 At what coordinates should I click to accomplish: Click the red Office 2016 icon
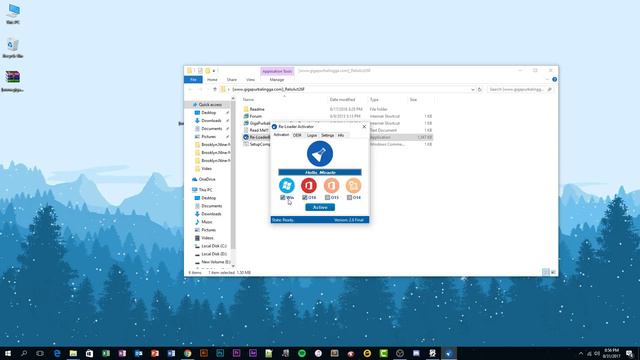click(309, 185)
